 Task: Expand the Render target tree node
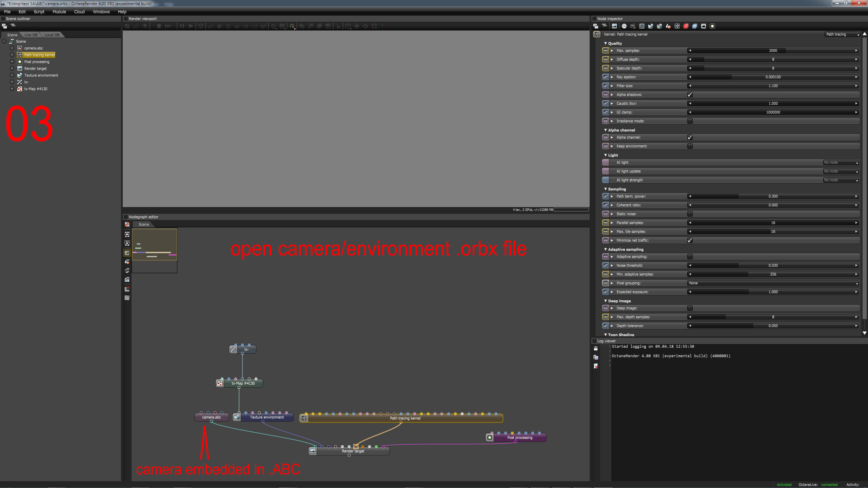12,68
